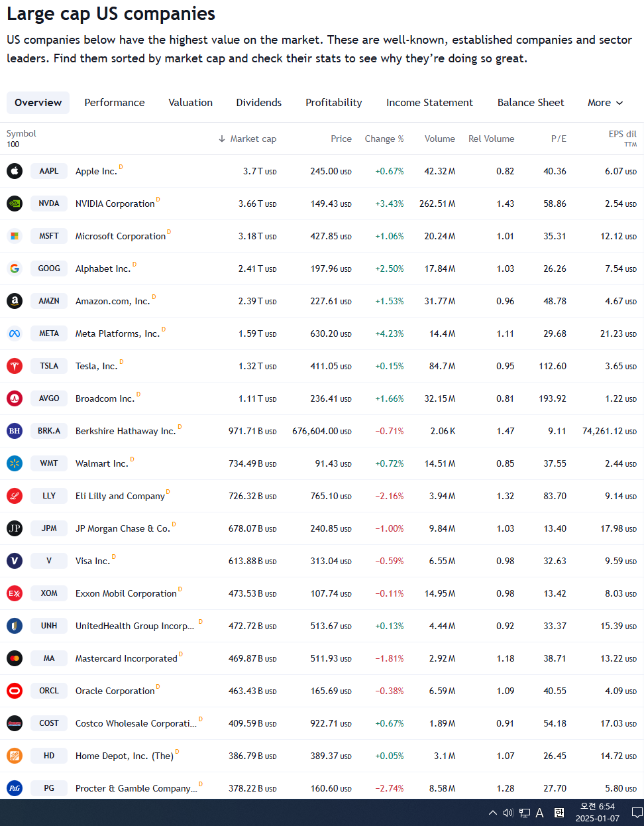Click the Meta Platforms logo icon

point(15,333)
